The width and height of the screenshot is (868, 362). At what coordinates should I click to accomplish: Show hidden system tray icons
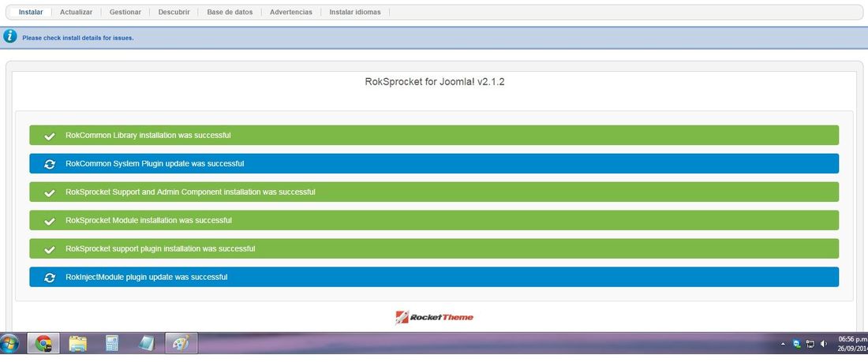click(x=784, y=345)
